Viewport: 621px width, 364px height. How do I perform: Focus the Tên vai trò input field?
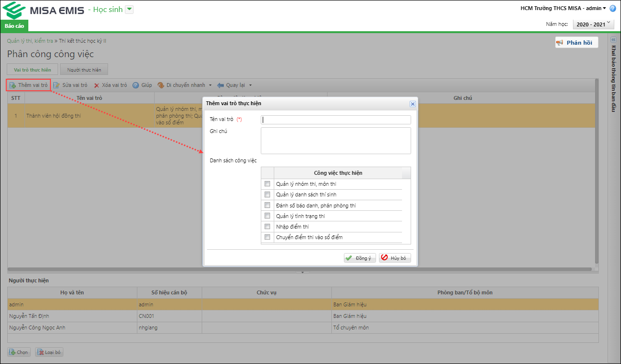coord(336,120)
